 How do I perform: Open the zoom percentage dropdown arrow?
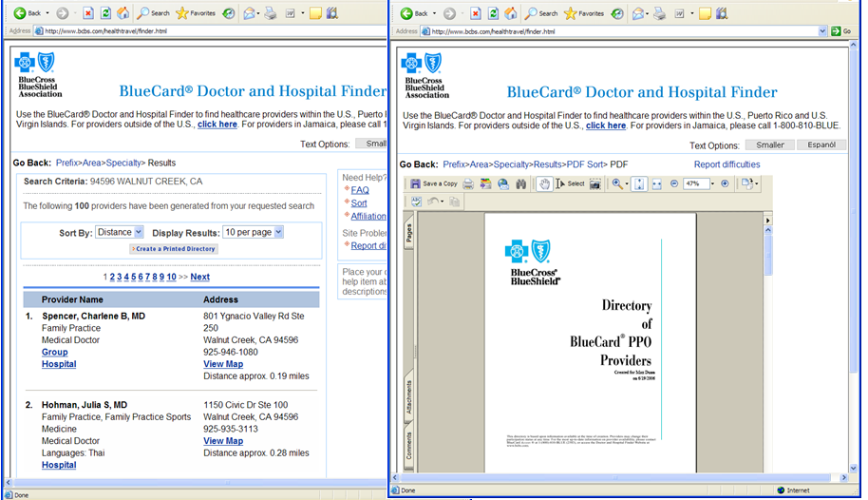712,183
